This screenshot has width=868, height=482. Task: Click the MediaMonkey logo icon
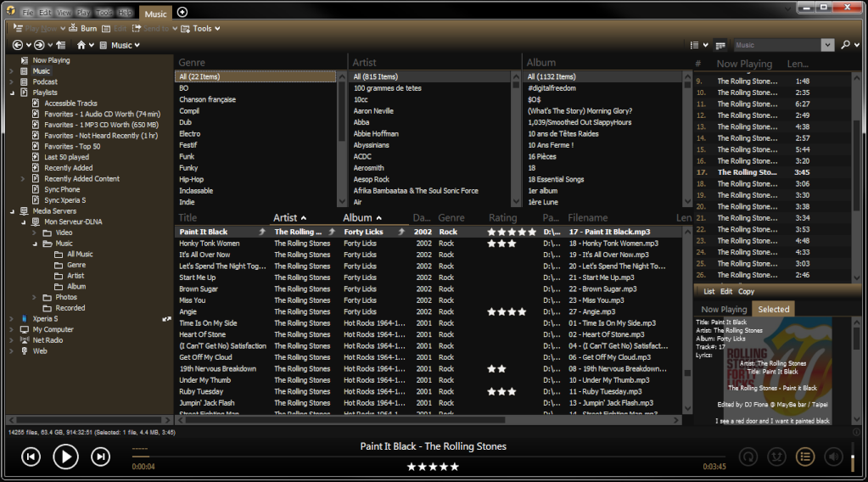click(x=10, y=10)
